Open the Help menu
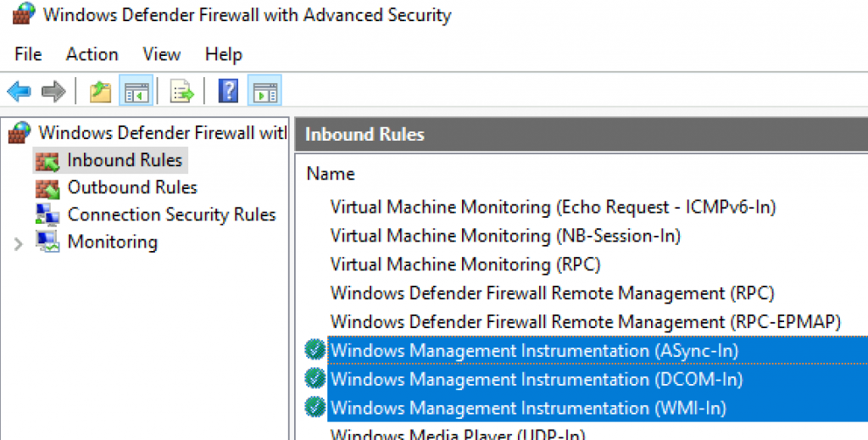This screenshot has width=868, height=440. point(224,54)
